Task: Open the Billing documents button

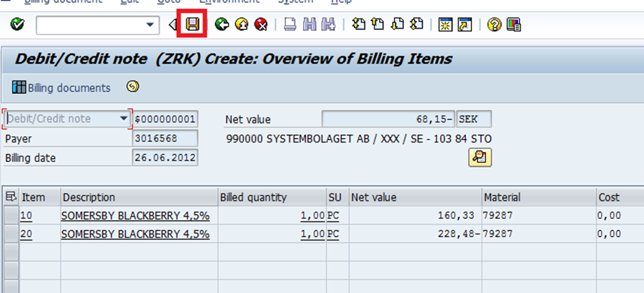Action: click(x=61, y=88)
